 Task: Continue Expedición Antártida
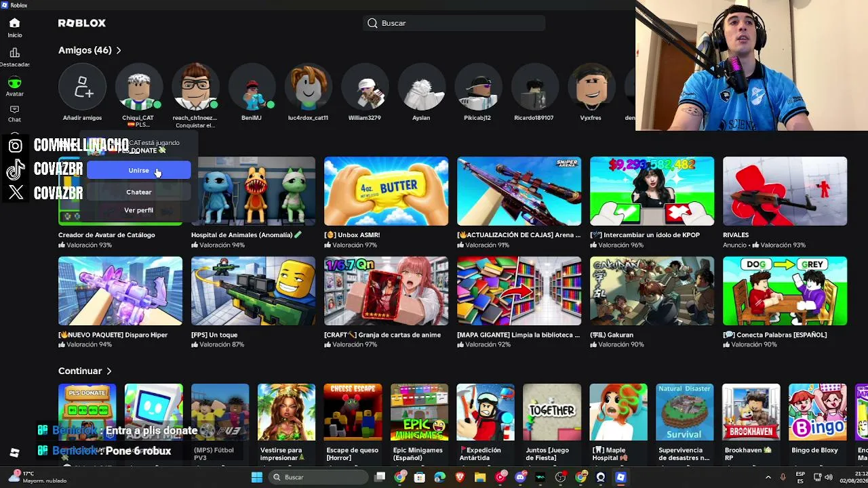coord(486,413)
